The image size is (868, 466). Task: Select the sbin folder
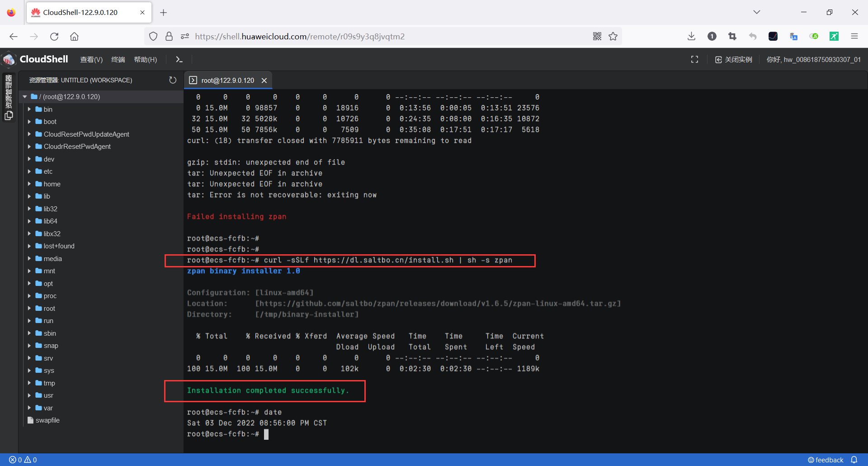(50, 333)
